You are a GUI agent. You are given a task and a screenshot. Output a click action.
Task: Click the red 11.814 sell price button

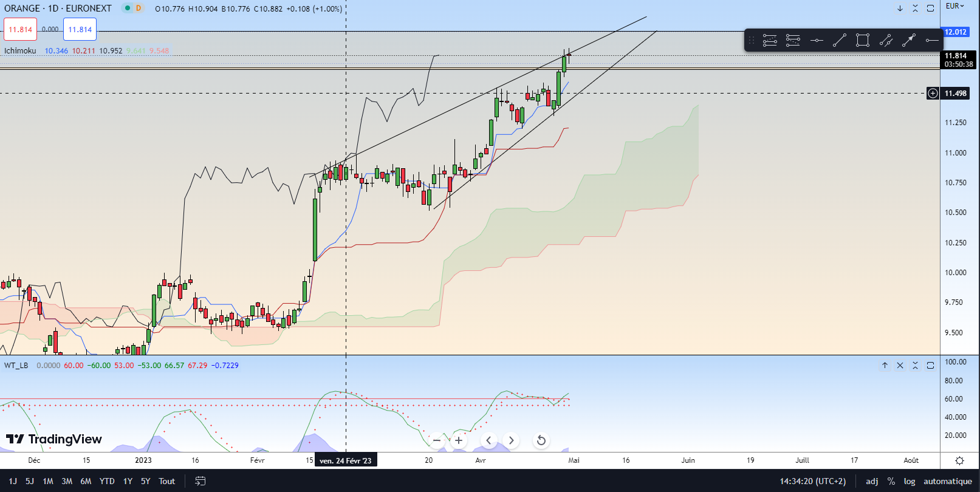pyautogui.click(x=21, y=29)
